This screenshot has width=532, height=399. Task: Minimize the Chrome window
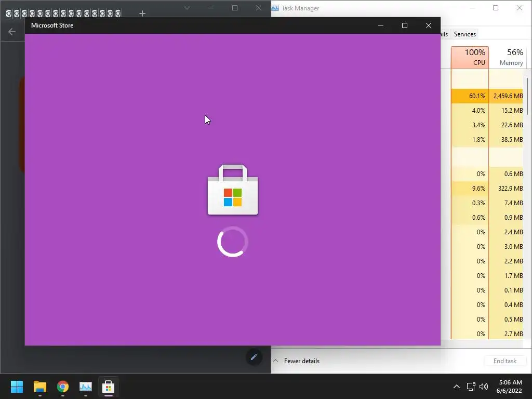click(x=211, y=8)
